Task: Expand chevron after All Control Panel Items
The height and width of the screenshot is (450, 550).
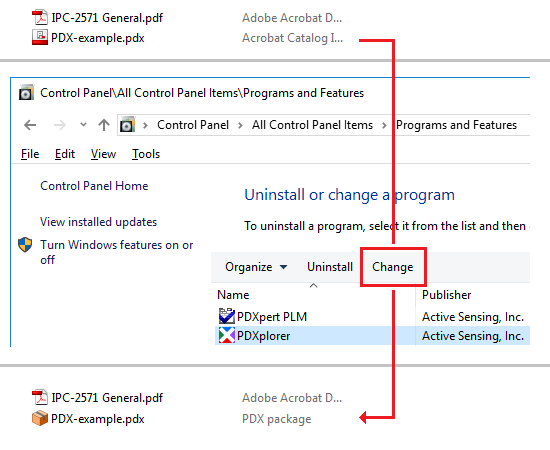Action: 384,125
